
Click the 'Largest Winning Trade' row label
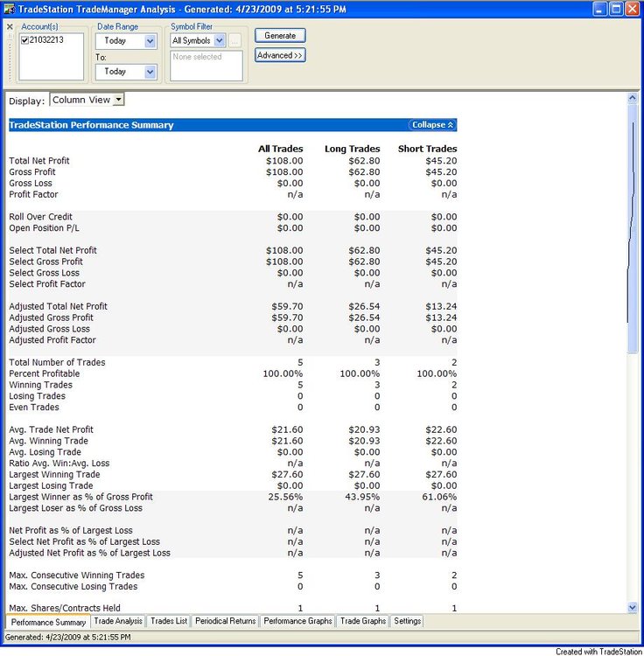click(x=54, y=474)
